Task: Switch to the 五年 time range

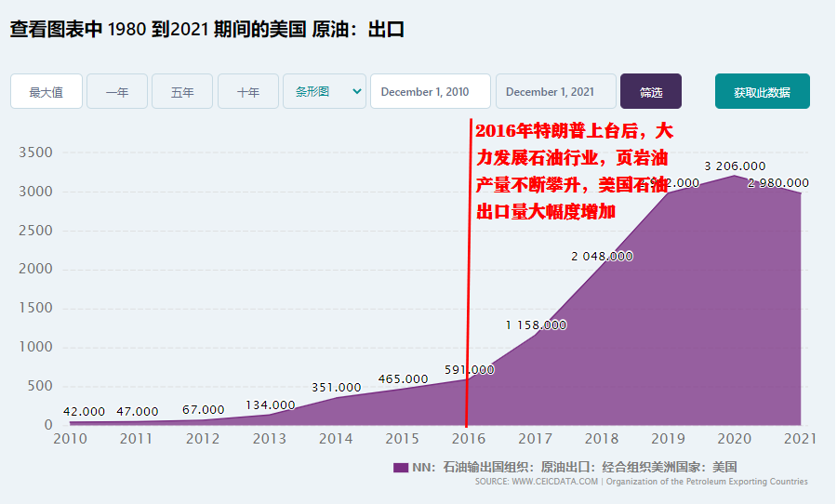Action: pyautogui.click(x=182, y=92)
